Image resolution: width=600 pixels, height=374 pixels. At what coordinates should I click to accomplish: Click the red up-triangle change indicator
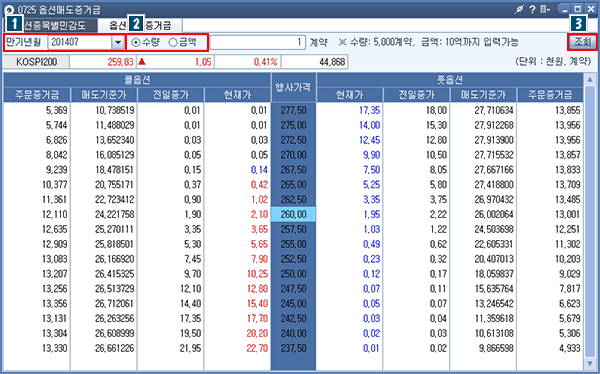coord(142,61)
